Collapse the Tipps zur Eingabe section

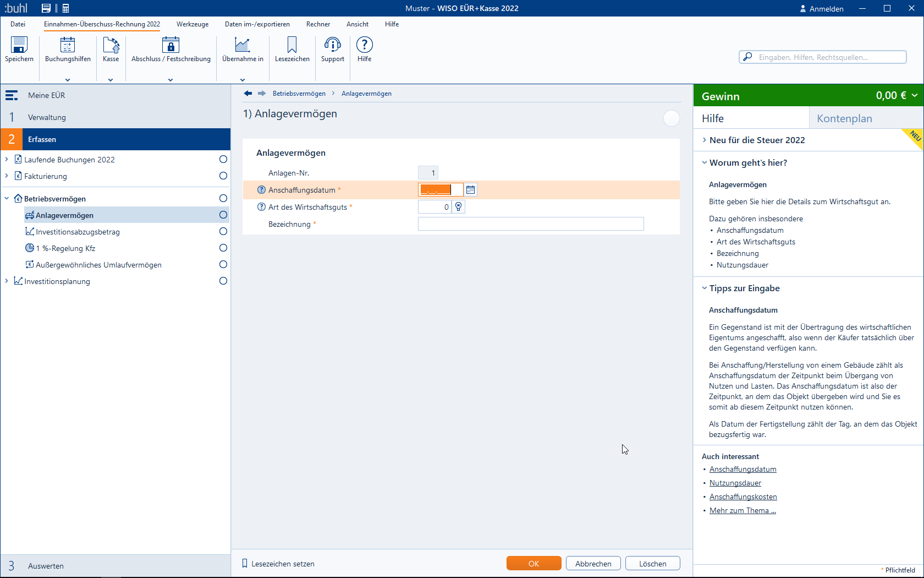pyautogui.click(x=705, y=288)
